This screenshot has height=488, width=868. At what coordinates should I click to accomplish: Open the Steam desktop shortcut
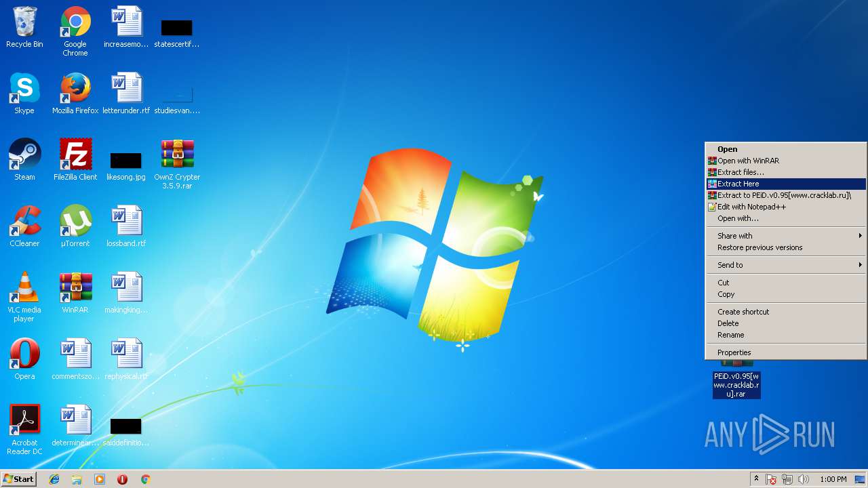tap(24, 160)
